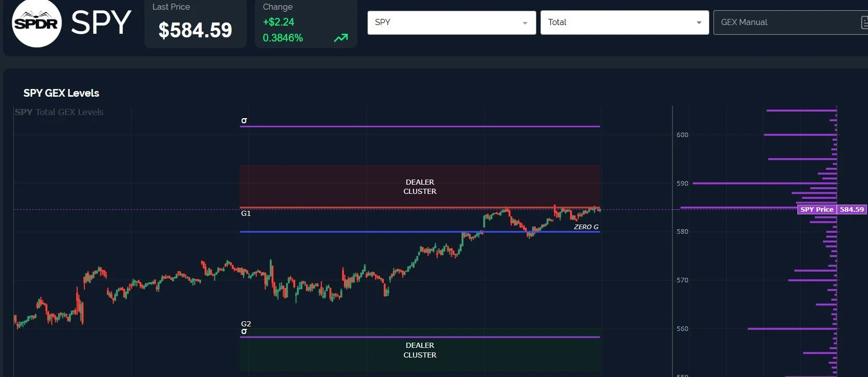Click the SPDR logo icon
This screenshot has width=868, height=377.
pyautogui.click(x=37, y=23)
